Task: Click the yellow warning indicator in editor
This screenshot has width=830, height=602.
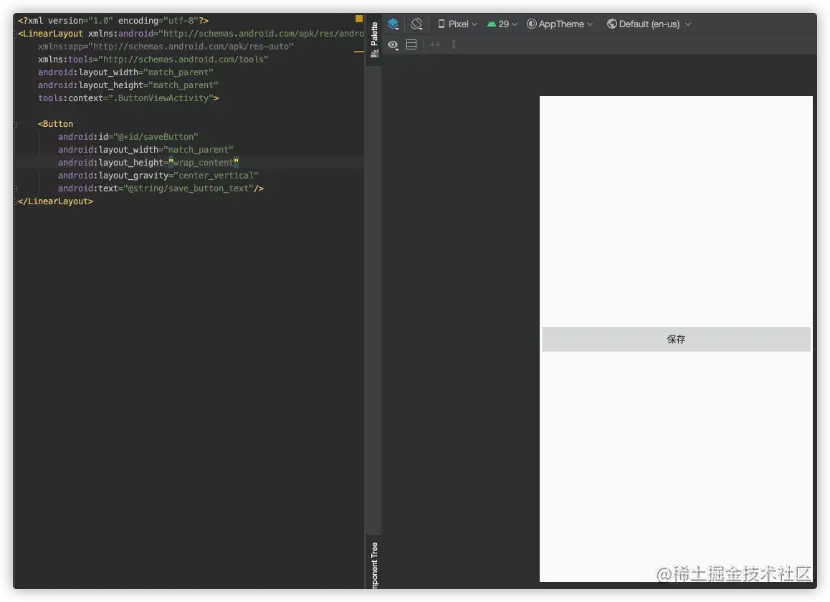Action: 359,19
